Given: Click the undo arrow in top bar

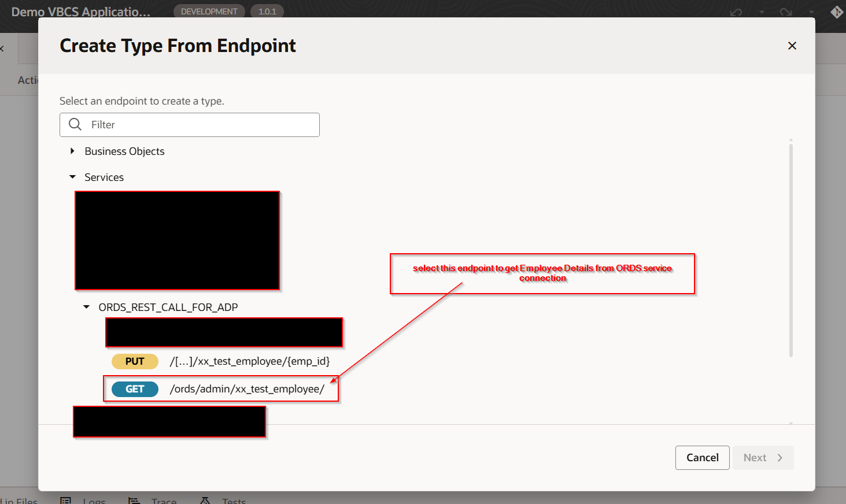Looking at the screenshot, I should coord(736,12).
